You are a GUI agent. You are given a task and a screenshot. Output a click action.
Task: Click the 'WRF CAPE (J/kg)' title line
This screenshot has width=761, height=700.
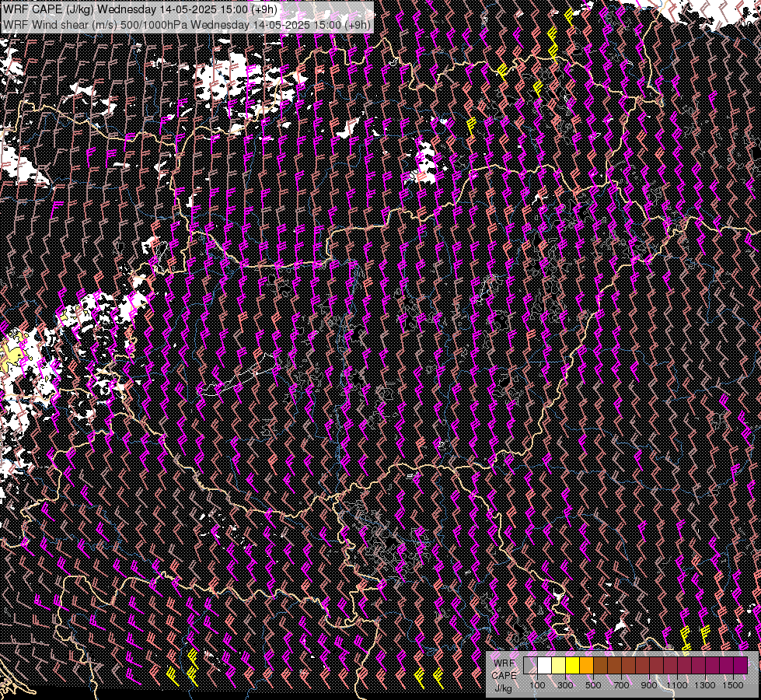[140, 9]
